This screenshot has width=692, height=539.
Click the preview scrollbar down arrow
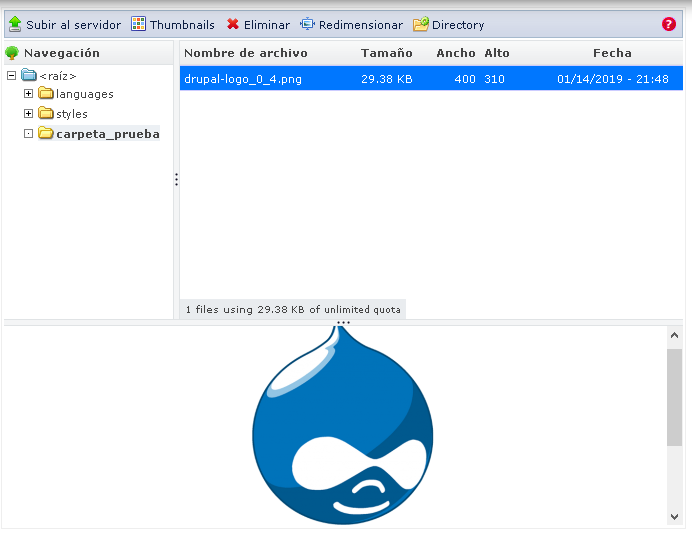pyautogui.click(x=674, y=516)
